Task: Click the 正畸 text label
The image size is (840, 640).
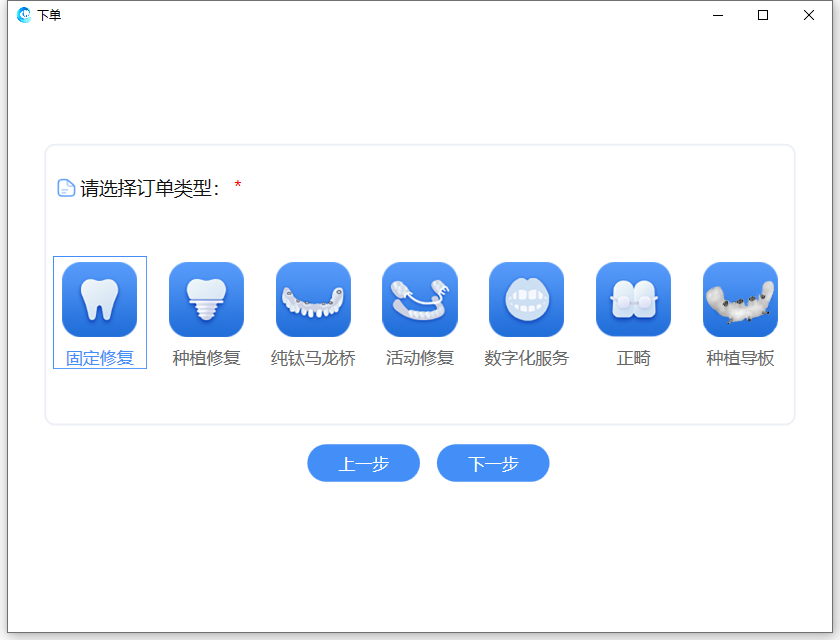Action: (633, 358)
